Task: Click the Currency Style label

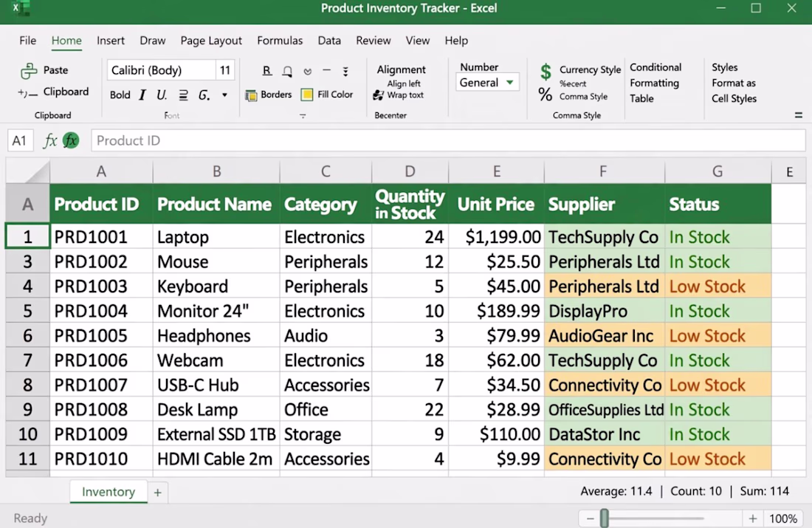Action: 590,69
